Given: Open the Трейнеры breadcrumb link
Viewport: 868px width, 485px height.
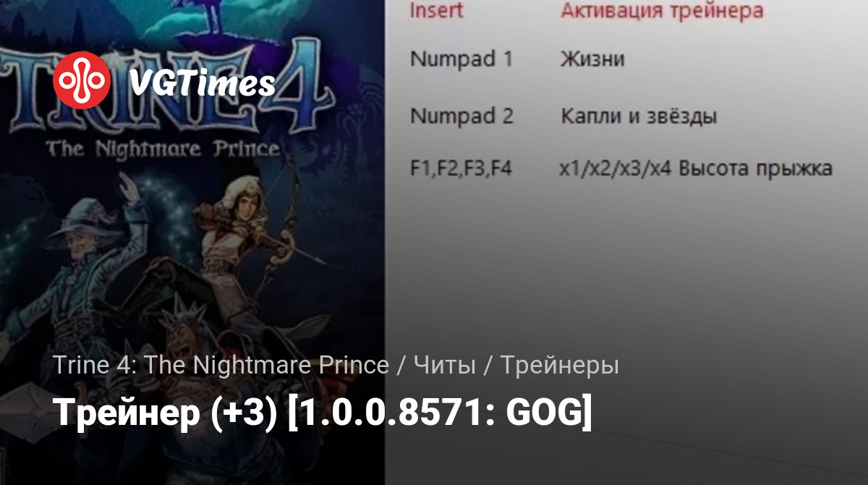Looking at the screenshot, I should point(559,366).
